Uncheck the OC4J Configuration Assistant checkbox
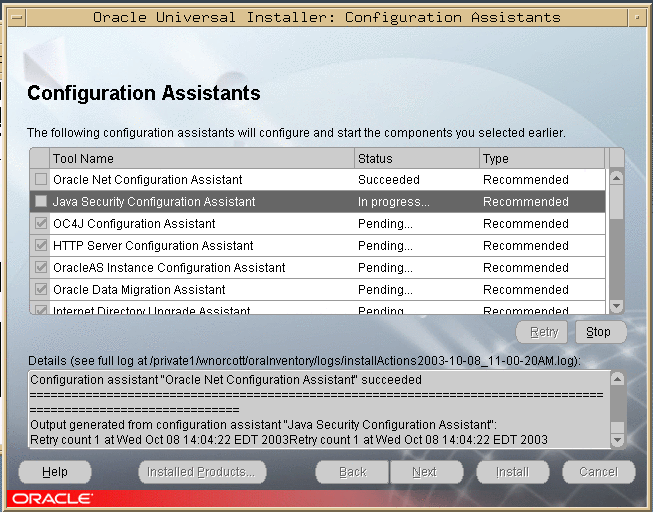Viewport: 653px width, 512px height. pyautogui.click(x=41, y=224)
